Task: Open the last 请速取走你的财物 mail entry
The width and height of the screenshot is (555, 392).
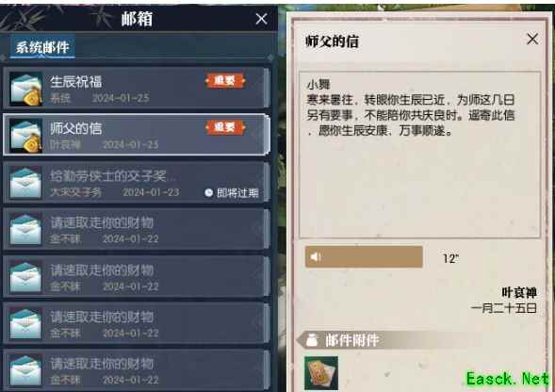Action: (x=137, y=370)
